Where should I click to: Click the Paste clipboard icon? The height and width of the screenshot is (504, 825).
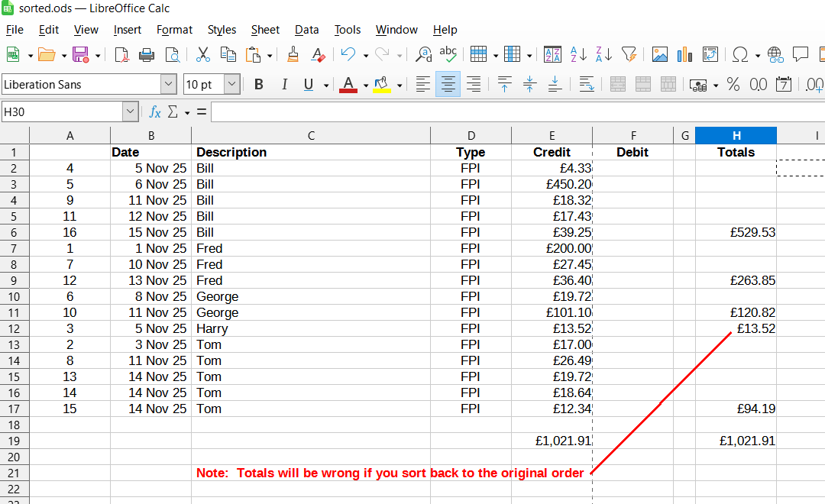253,54
